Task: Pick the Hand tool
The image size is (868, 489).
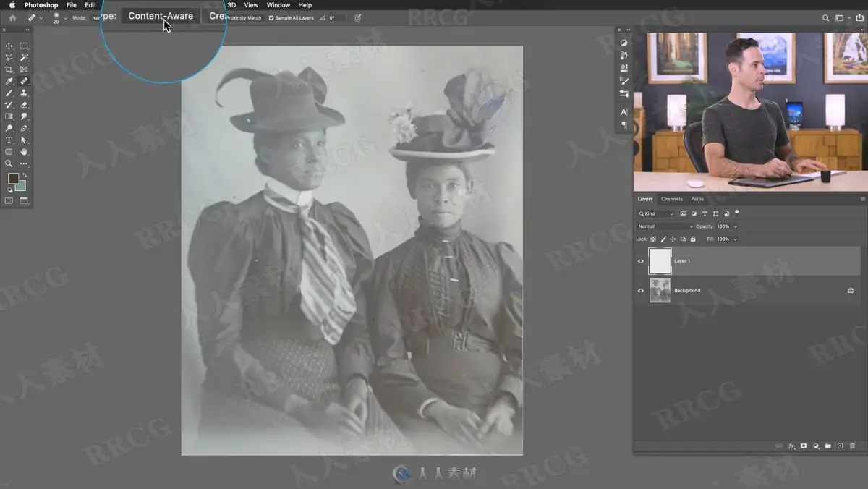Action: pos(24,151)
